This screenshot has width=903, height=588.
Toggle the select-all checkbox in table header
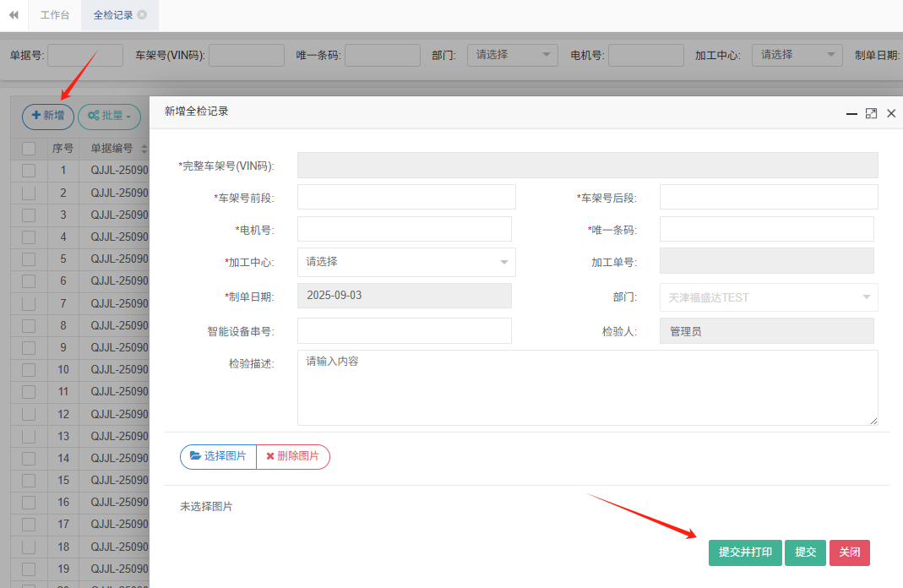(29, 149)
